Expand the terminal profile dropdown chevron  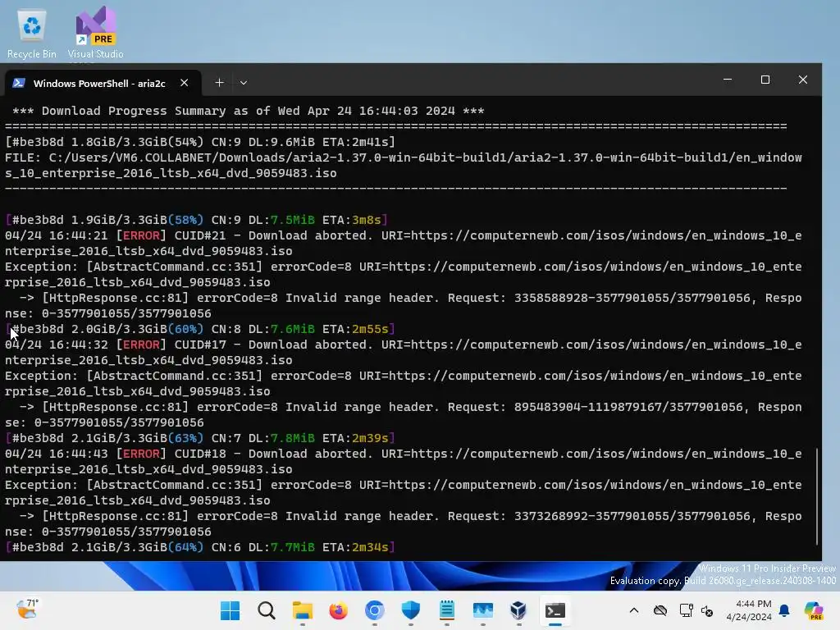point(243,83)
